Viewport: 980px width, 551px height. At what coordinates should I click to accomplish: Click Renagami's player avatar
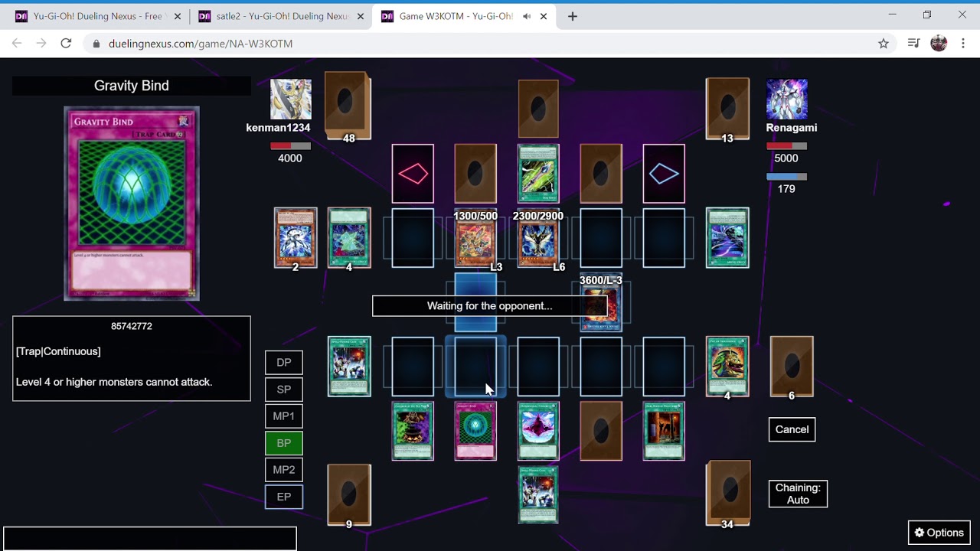pyautogui.click(x=787, y=99)
